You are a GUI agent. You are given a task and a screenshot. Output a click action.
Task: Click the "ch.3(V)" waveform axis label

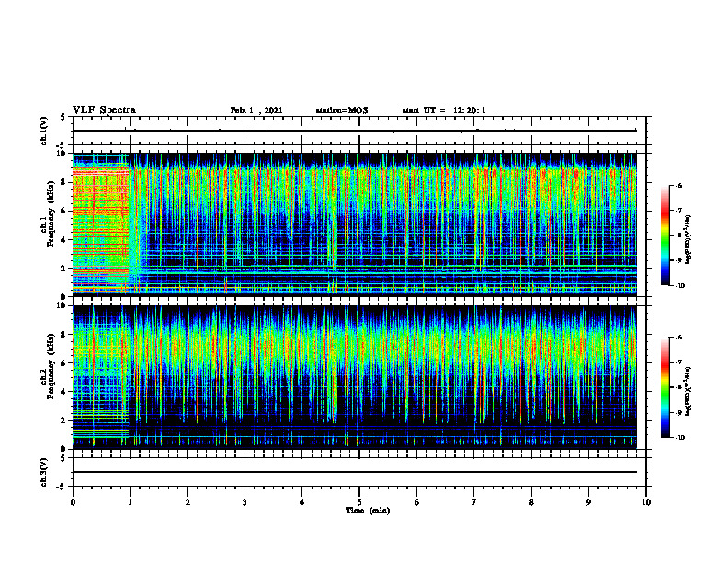44,472
